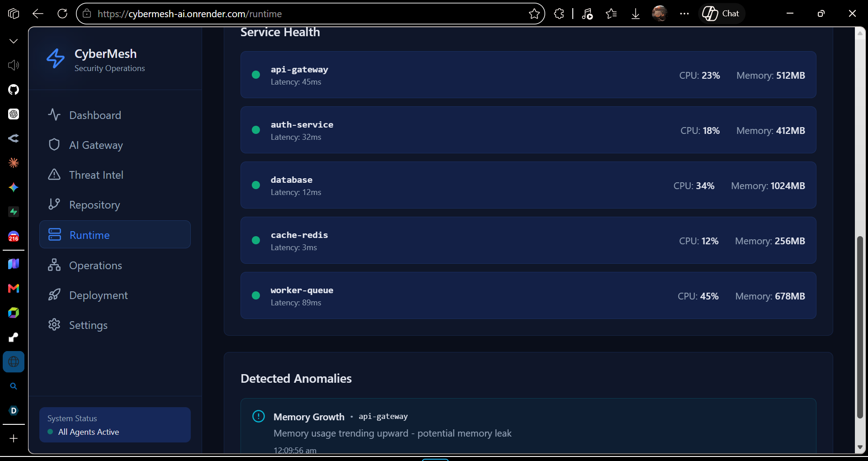The height and width of the screenshot is (461, 868).
Task: Select the worker-queue service card
Action: [528, 295]
